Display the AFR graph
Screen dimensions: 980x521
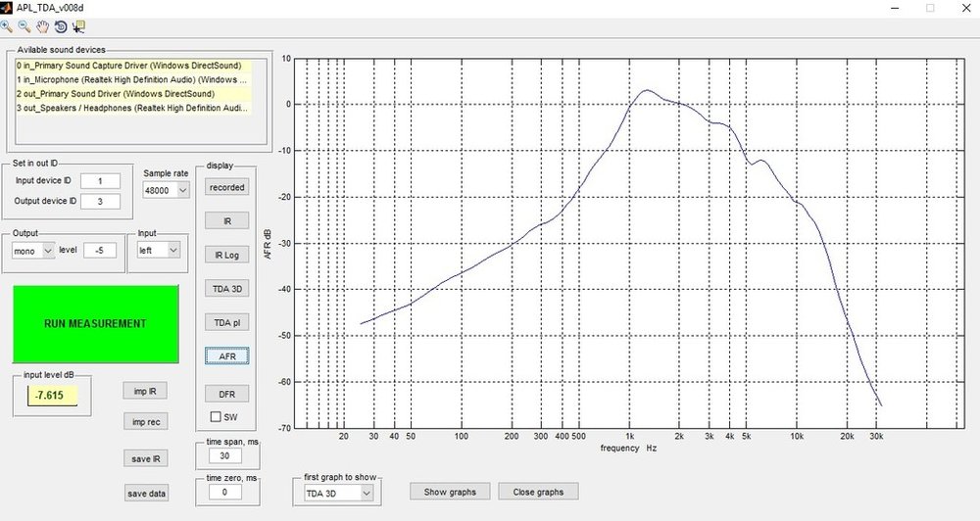tap(227, 356)
